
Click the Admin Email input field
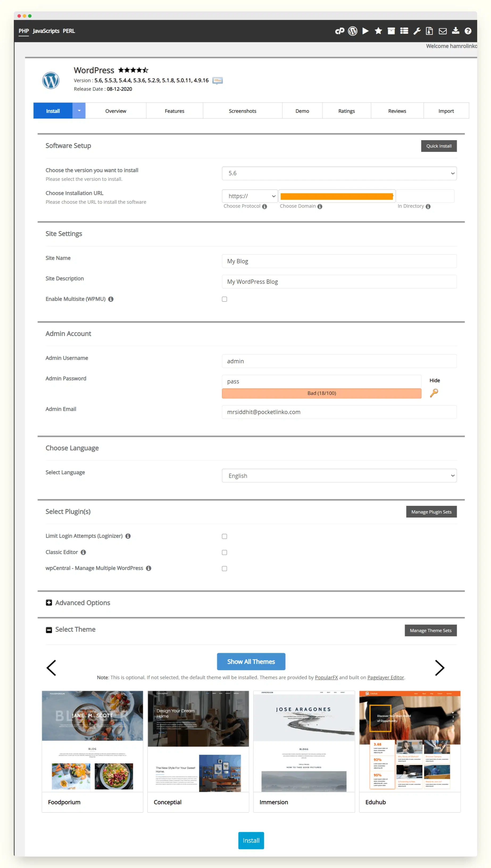[339, 412]
